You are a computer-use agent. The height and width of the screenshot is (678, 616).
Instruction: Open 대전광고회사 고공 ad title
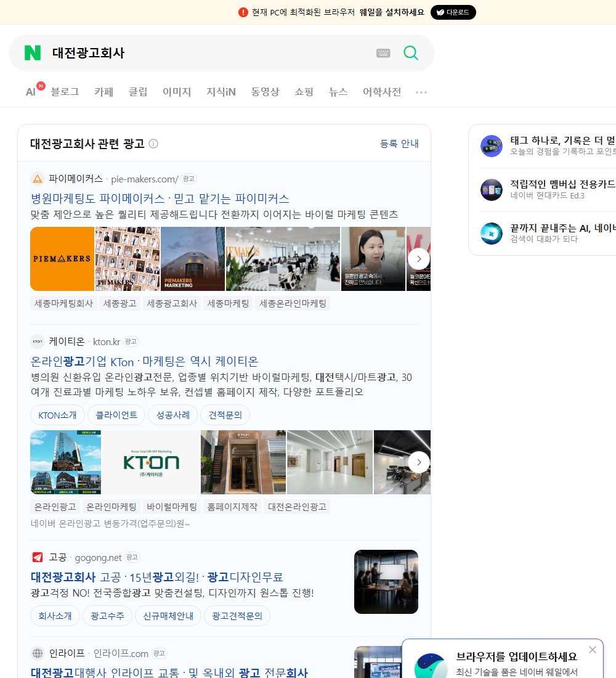pyautogui.click(x=156, y=577)
